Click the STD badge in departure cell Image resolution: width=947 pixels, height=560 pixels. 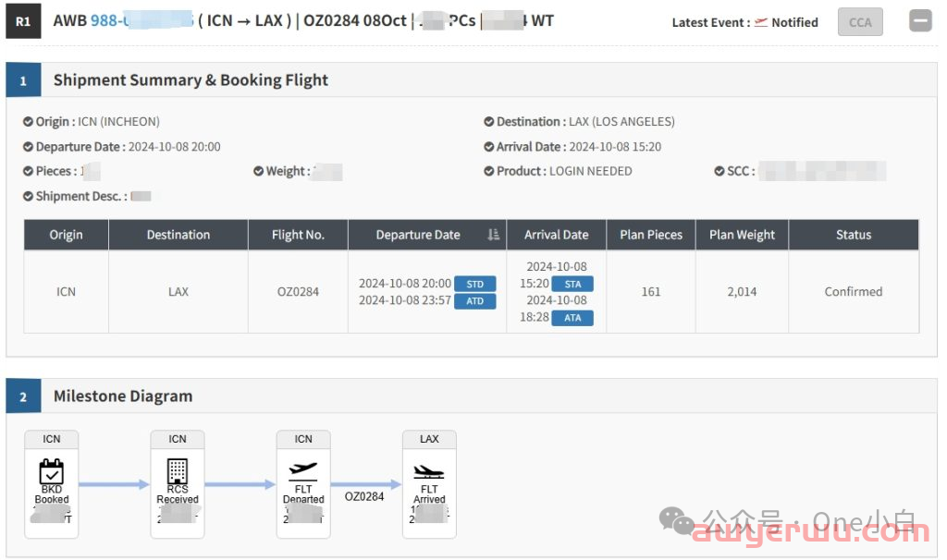474,284
